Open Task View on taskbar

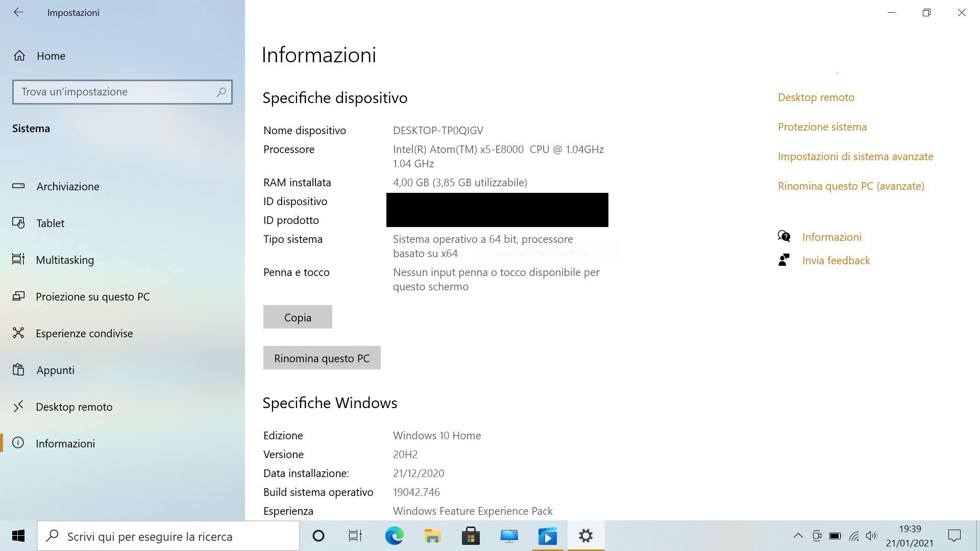click(355, 536)
